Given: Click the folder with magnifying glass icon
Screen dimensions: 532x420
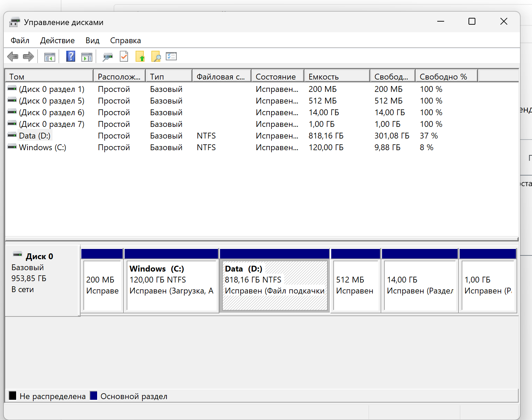Looking at the screenshot, I should (156, 57).
